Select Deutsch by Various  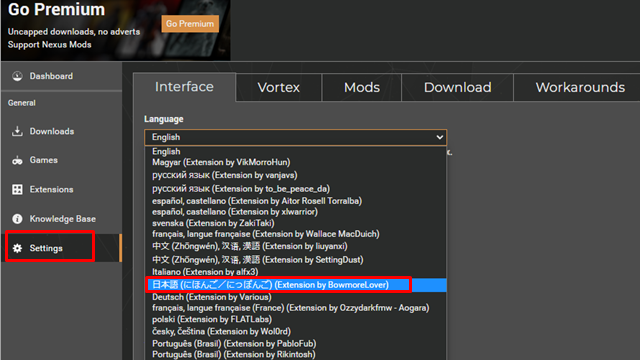(x=296, y=297)
